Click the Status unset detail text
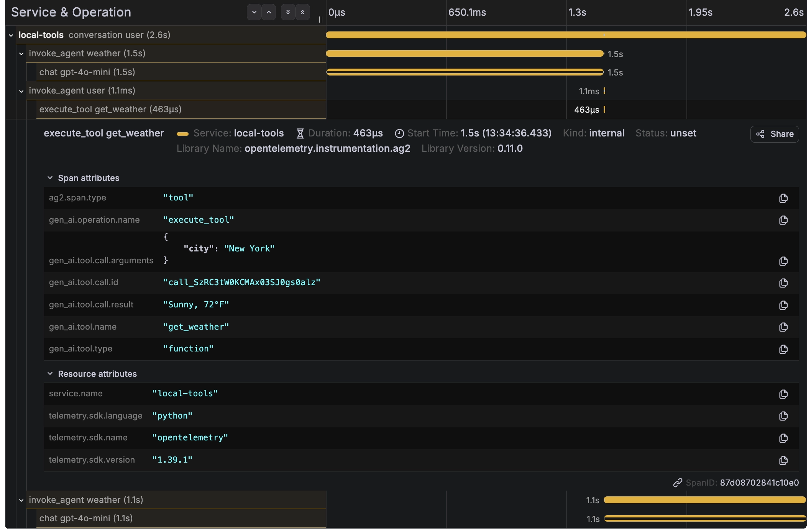This screenshot has height=532, width=811. (x=666, y=133)
